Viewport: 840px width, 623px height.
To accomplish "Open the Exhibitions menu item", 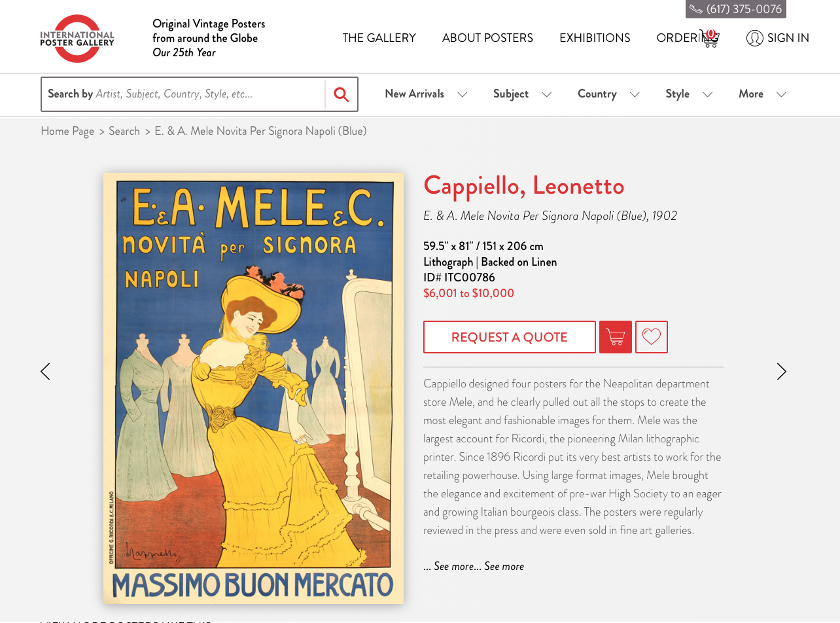I will coord(595,38).
